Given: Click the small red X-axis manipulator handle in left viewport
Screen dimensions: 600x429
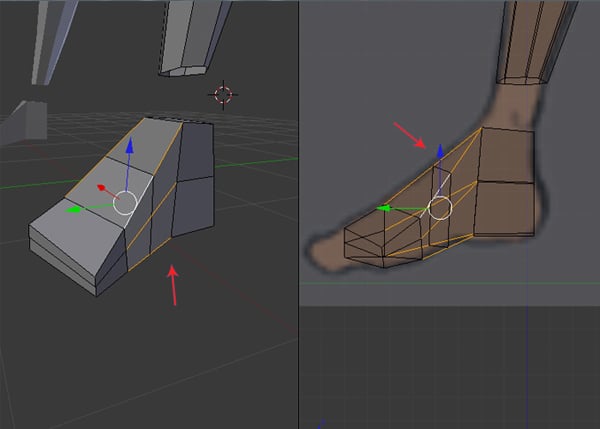Looking at the screenshot, I should pyautogui.click(x=101, y=188).
